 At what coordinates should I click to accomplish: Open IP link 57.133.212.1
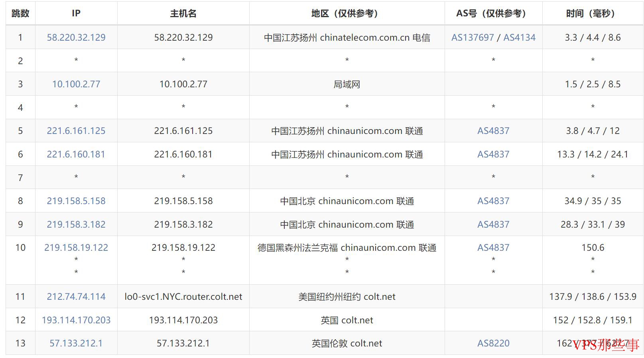click(x=76, y=343)
